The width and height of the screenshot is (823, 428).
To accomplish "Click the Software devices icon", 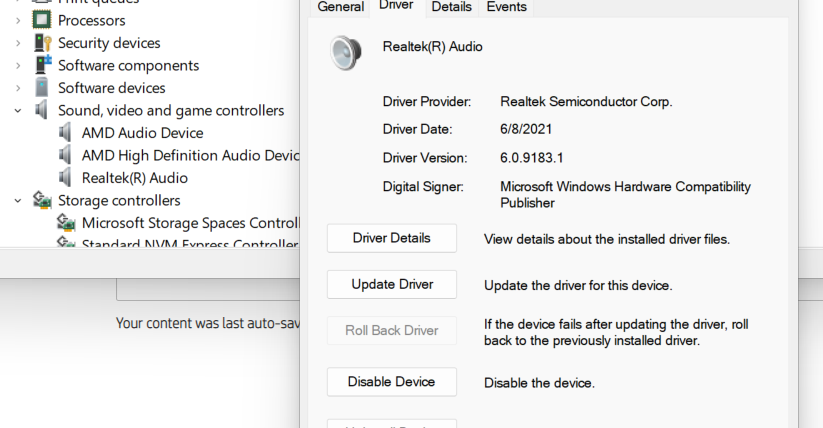I will [42, 88].
